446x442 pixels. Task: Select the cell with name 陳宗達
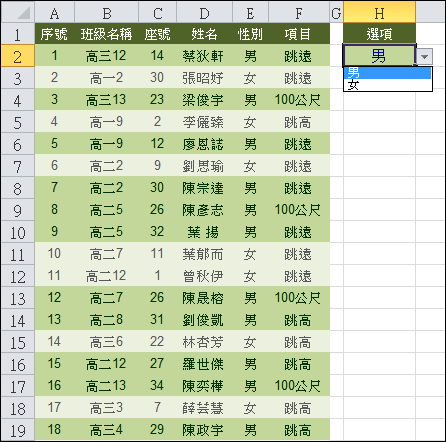coord(204,188)
